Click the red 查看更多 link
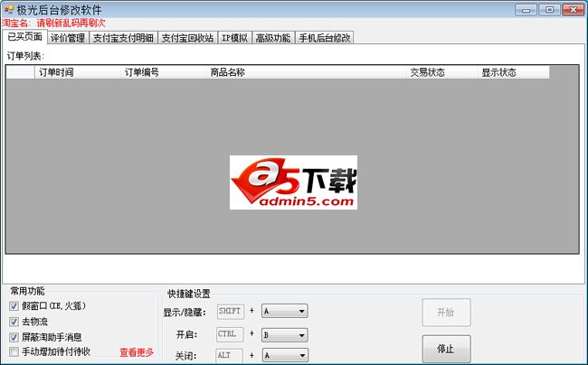Screen dimensions: 588x365 coord(137,352)
